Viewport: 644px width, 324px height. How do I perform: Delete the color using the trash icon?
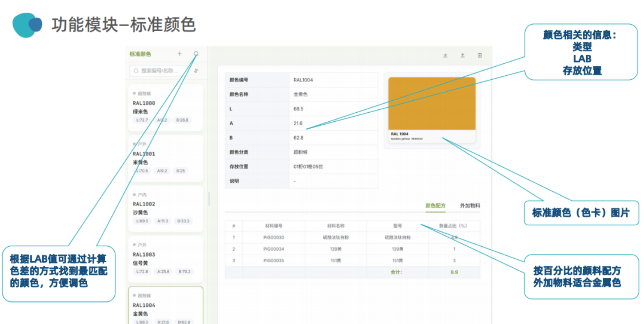(x=480, y=56)
